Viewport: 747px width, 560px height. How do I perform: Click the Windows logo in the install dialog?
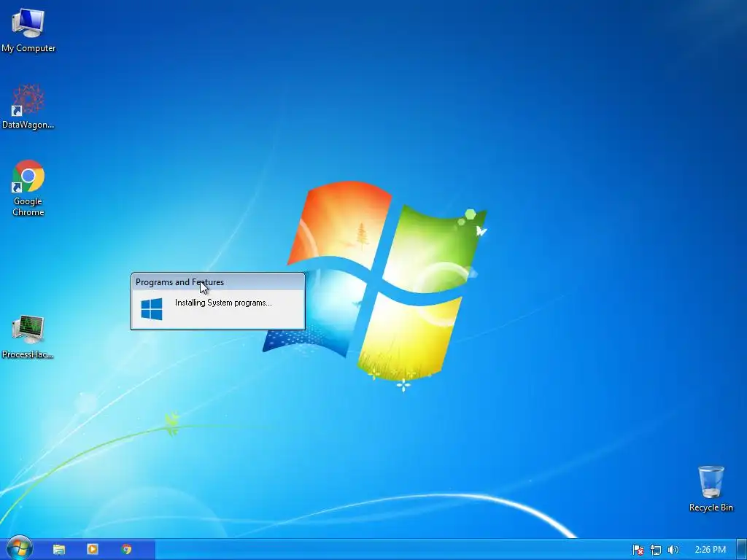tap(152, 308)
